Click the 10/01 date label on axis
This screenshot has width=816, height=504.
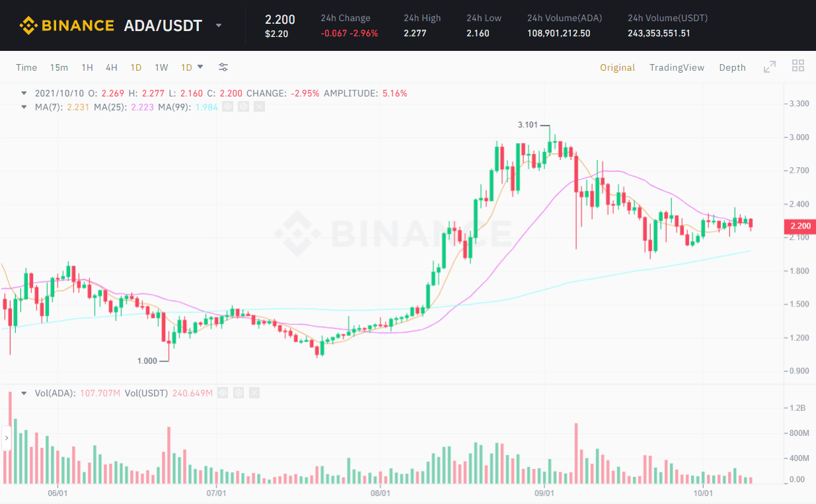point(703,493)
